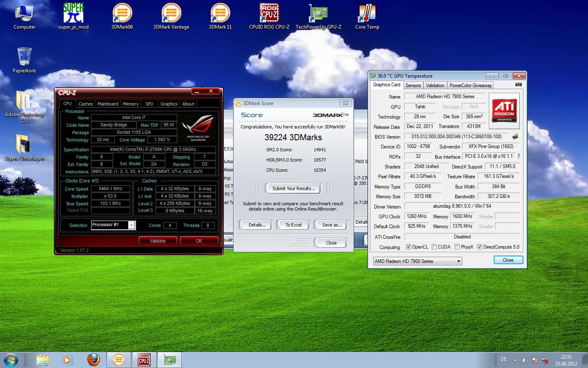The image size is (588, 368).
Task: Switch to the Caches tab in CPU-Z
Action: point(86,104)
